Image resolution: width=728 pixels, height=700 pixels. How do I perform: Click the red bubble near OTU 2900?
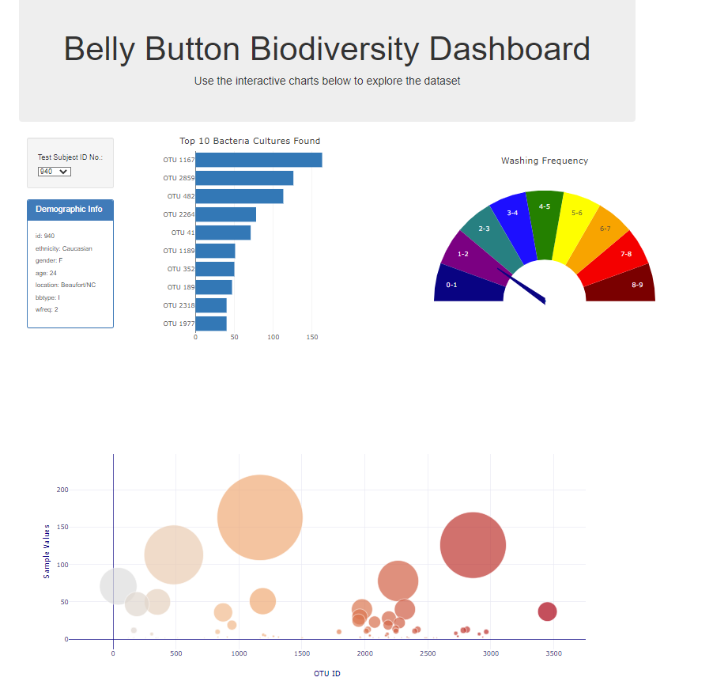pos(473,543)
